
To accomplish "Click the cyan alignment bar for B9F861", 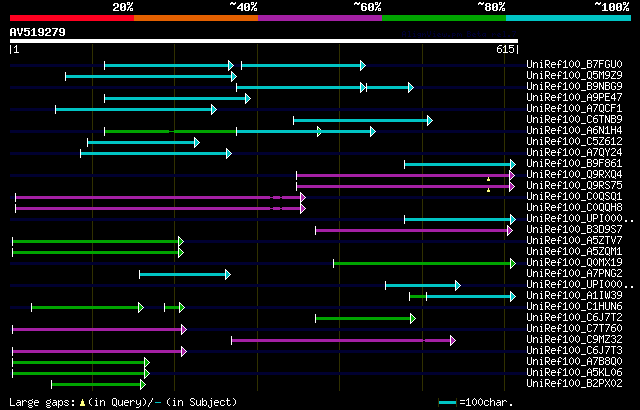I will 458,165.
